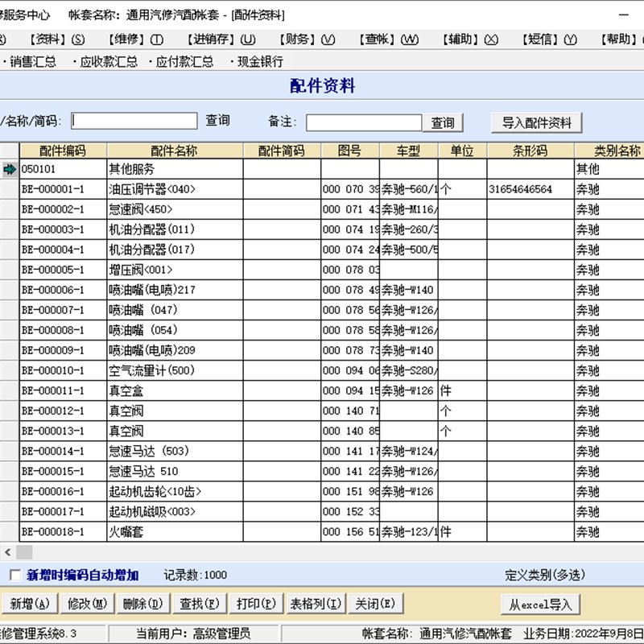644x644 pixels.
Task: Click the 条形码 column header
Action: [x=530, y=151]
